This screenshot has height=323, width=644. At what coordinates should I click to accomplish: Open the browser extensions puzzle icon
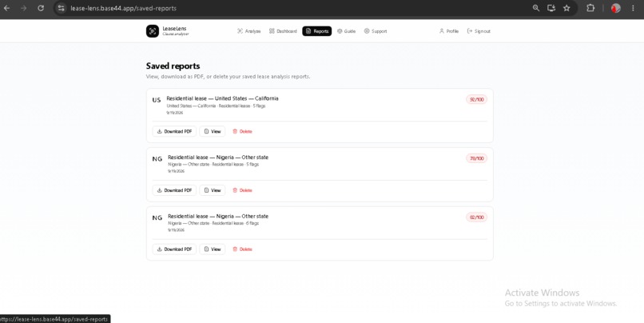coord(590,8)
